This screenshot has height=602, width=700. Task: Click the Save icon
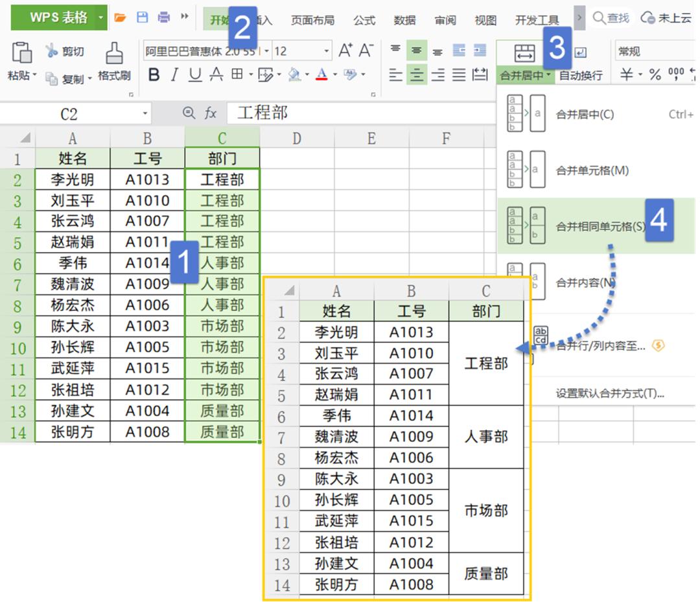142,18
